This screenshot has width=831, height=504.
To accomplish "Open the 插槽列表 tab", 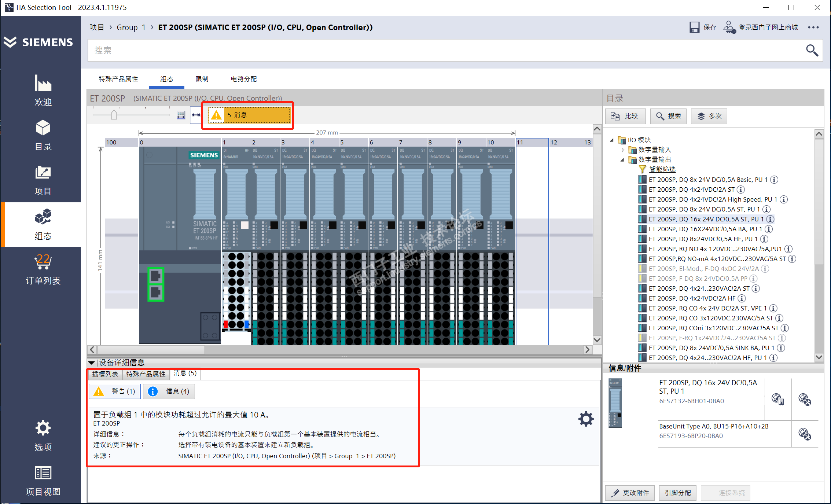I will [105, 374].
